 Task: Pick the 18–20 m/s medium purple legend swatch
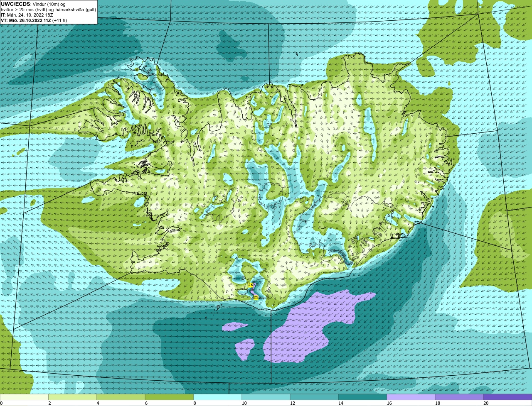coord(460,397)
